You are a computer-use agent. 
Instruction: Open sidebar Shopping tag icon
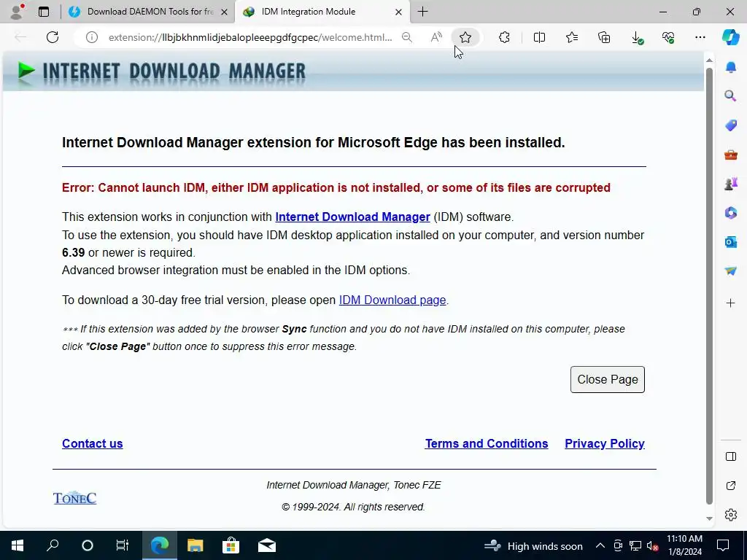tap(731, 125)
